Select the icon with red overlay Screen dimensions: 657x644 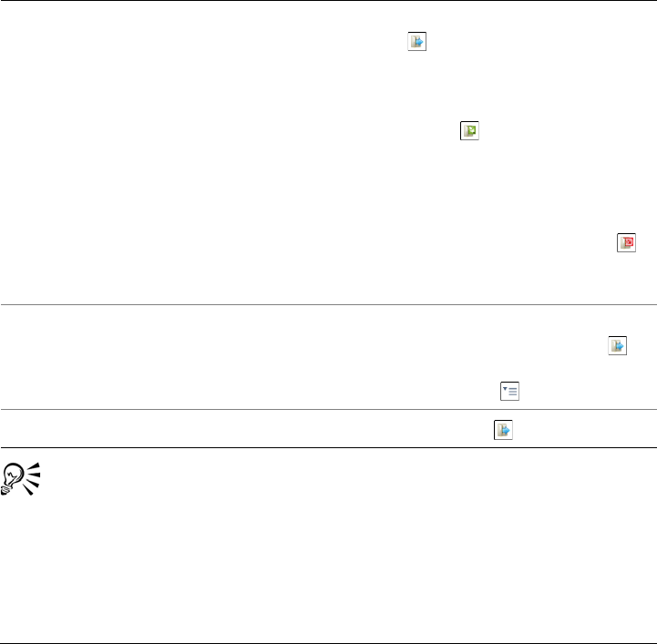tap(626, 241)
